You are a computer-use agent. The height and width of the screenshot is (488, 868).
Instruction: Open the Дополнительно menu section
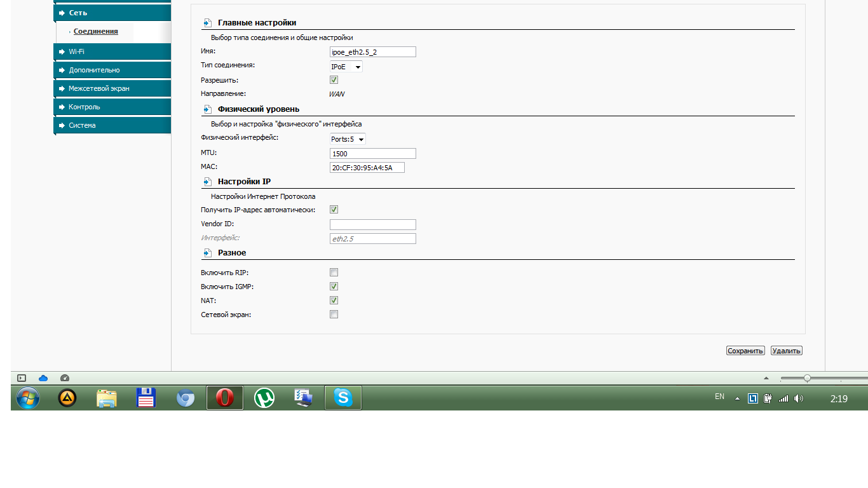(112, 70)
